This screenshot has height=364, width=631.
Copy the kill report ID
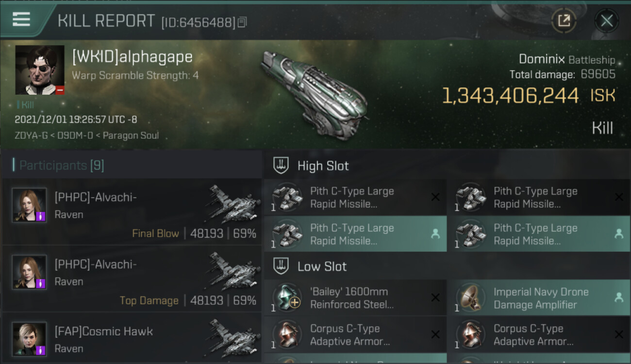[x=242, y=22]
